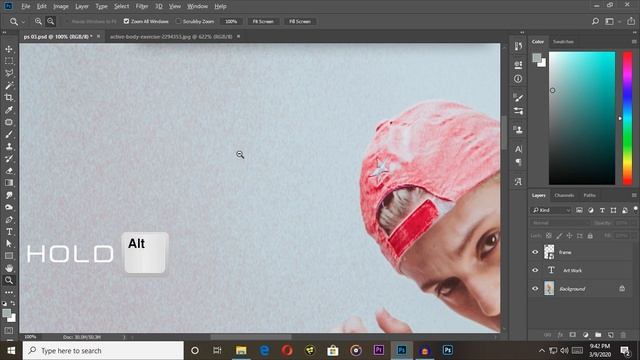Select the Pen tool
This screenshot has height=360, width=640.
(x=9, y=220)
